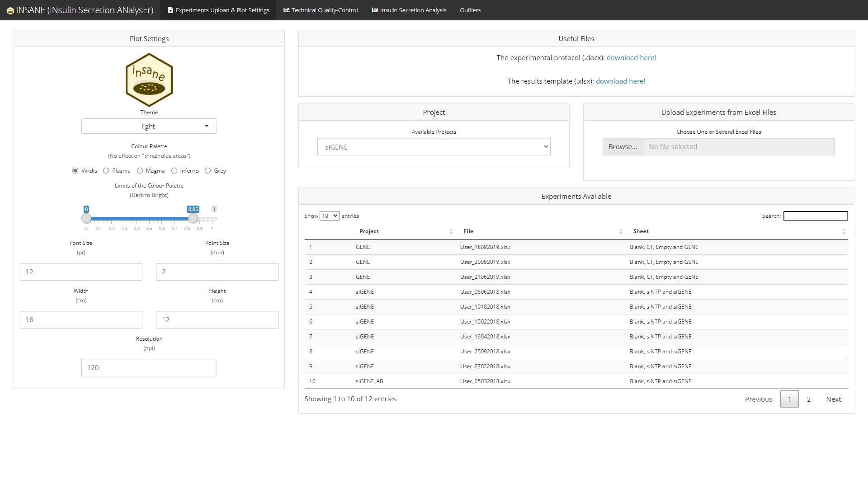Image resolution: width=868 pixels, height=488 pixels.
Task: Click sort arrows on Project column
Action: (451, 231)
